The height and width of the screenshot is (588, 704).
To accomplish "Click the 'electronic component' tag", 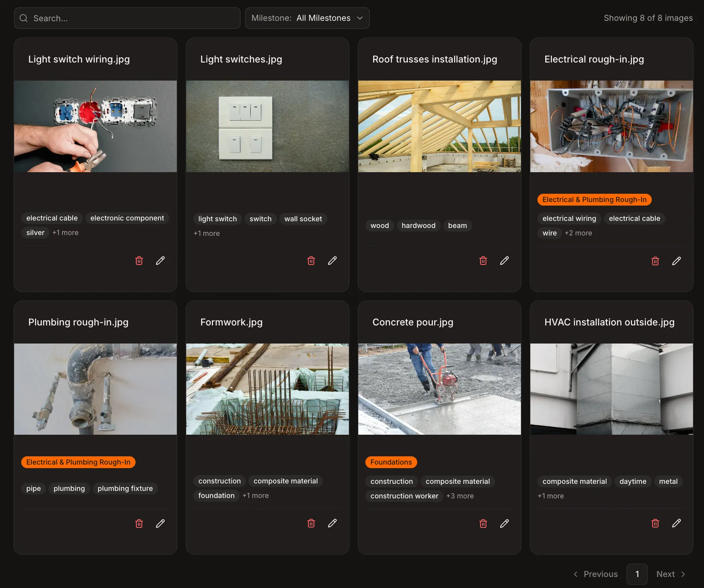I will click(127, 218).
